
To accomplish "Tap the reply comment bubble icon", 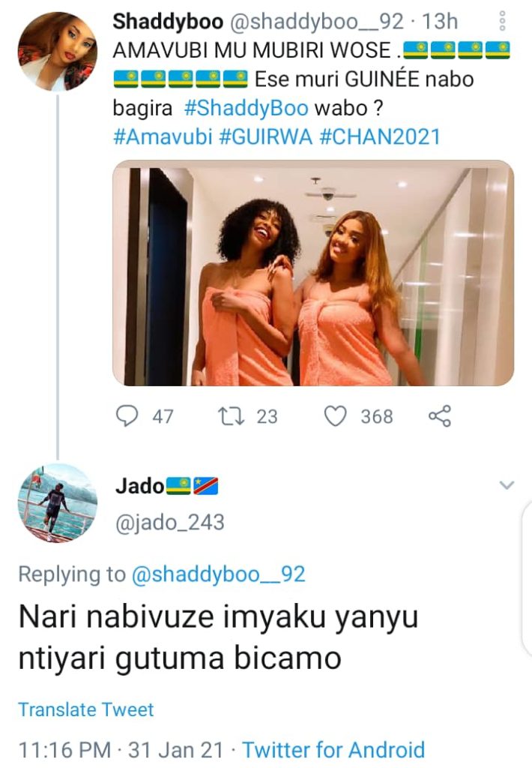I will tap(127, 416).
